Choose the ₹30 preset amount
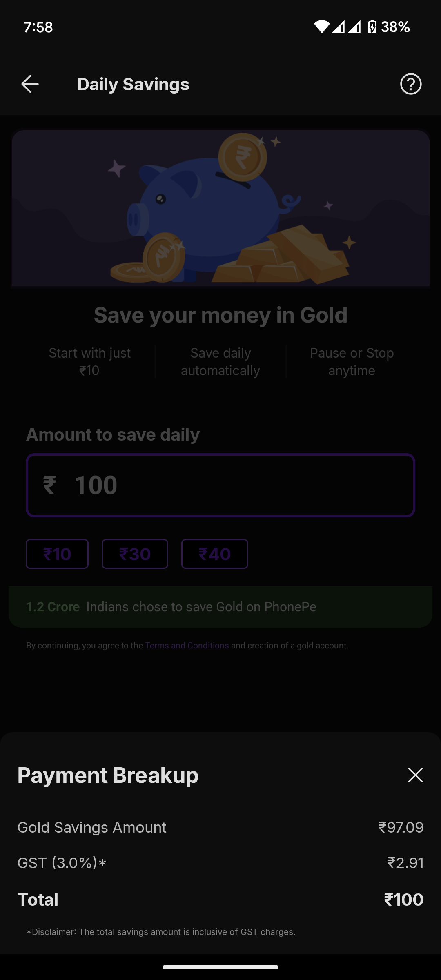The width and height of the screenshot is (441, 980). pyautogui.click(x=135, y=554)
